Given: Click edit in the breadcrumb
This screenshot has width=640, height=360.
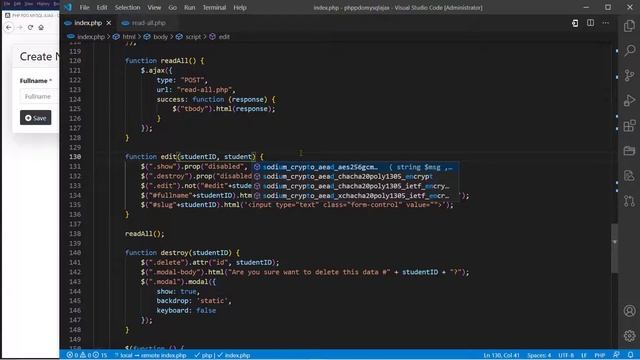Looking at the screenshot, I should coord(224,37).
